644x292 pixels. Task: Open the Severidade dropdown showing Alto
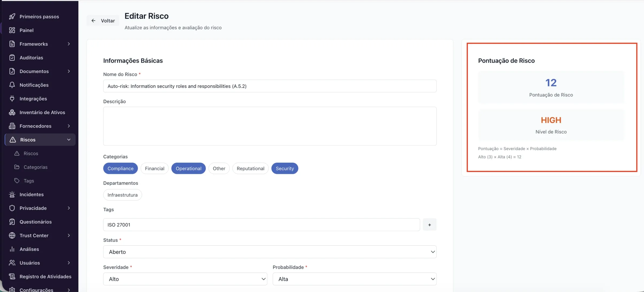click(x=185, y=279)
